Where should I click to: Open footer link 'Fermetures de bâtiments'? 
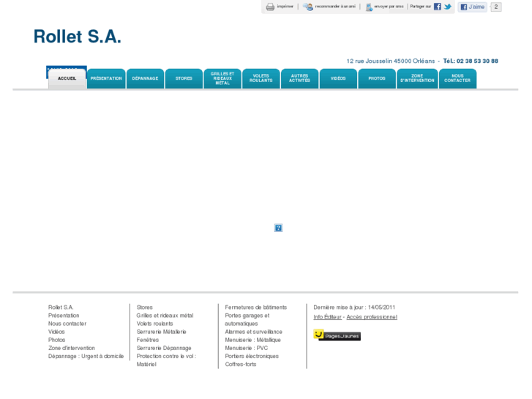[x=256, y=307]
